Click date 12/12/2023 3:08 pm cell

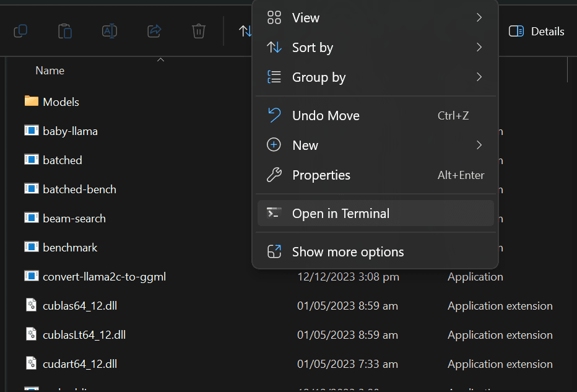click(348, 276)
